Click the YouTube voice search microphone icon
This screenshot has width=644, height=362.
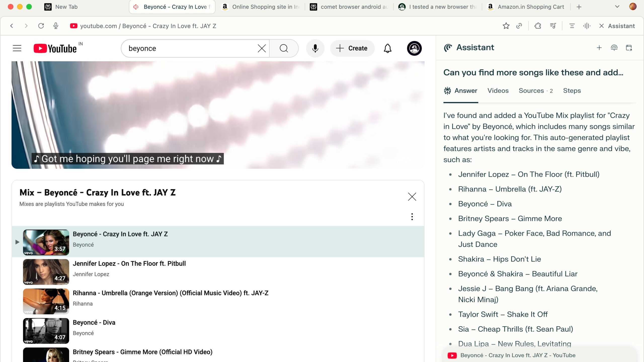point(315,48)
